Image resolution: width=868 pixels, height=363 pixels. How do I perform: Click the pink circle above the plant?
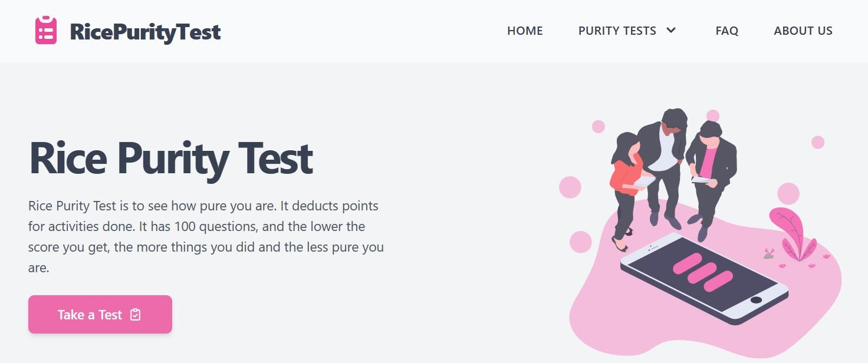(788, 193)
